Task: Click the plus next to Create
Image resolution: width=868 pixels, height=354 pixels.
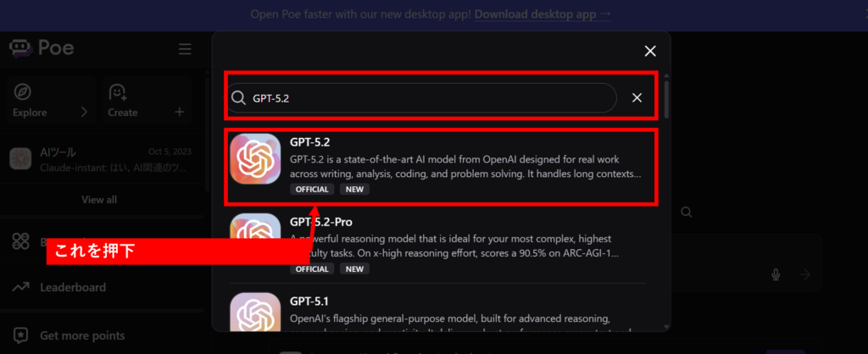Action: click(x=180, y=113)
